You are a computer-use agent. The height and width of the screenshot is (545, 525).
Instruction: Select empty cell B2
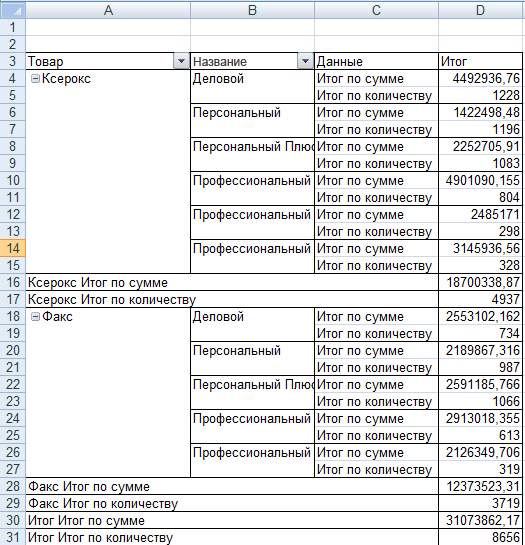coord(252,44)
